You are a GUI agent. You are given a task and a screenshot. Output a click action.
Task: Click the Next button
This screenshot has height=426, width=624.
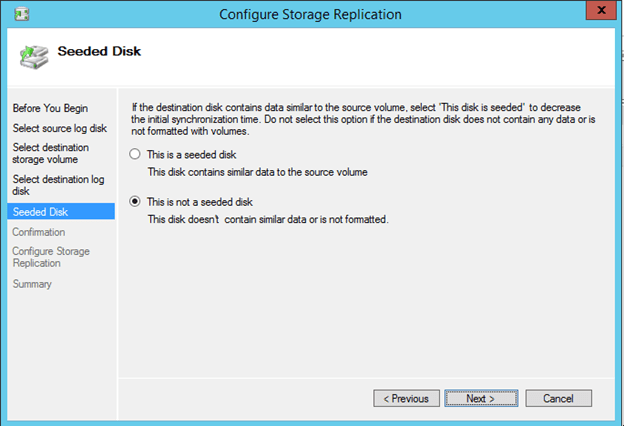click(480, 398)
